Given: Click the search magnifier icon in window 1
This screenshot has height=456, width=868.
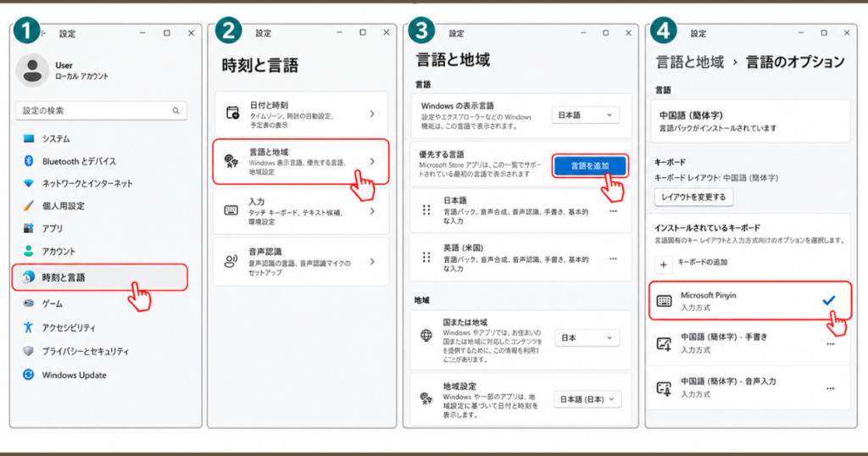Looking at the screenshot, I should pos(175,111).
